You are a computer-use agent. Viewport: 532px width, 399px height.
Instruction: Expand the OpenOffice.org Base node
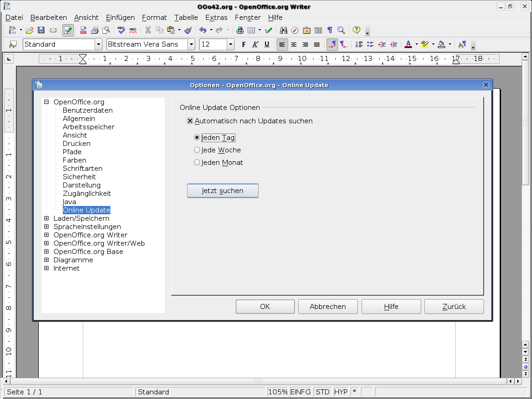[x=47, y=251]
